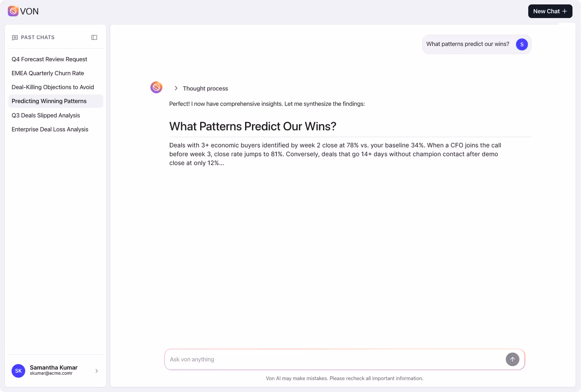Start a New Chat
The image size is (581, 392).
pos(550,11)
